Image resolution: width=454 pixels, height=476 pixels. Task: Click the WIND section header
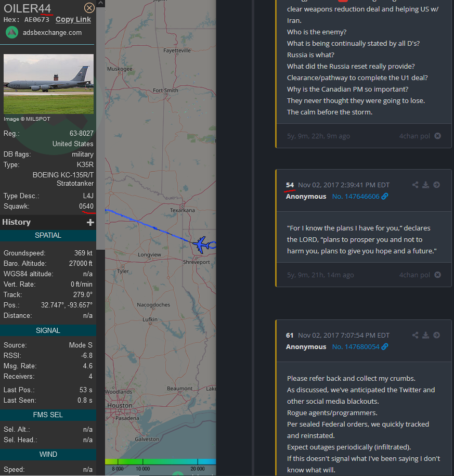click(48, 454)
